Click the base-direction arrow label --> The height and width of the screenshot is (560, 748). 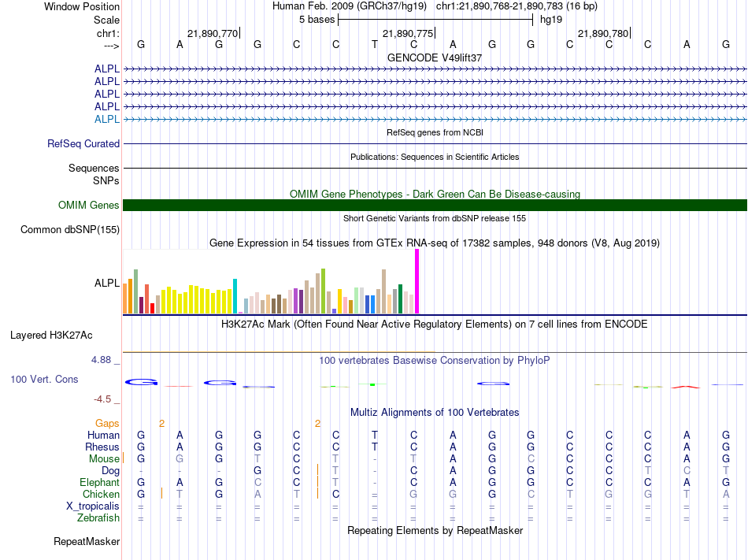point(112,46)
